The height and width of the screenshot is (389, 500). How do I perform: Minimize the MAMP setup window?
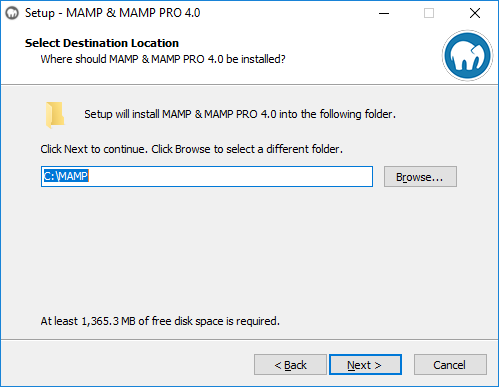pyautogui.click(x=384, y=13)
